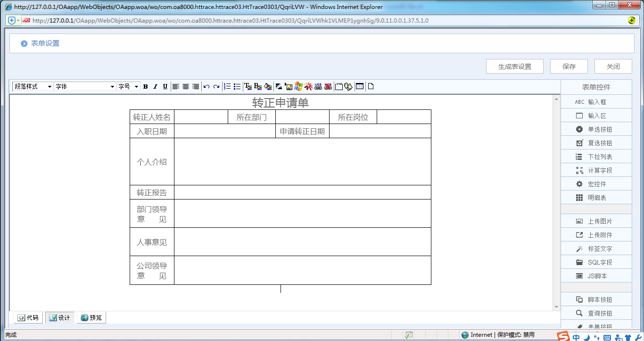Add a 复选按钮 checkbox control
The image size is (644, 341).
pos(596,143)
